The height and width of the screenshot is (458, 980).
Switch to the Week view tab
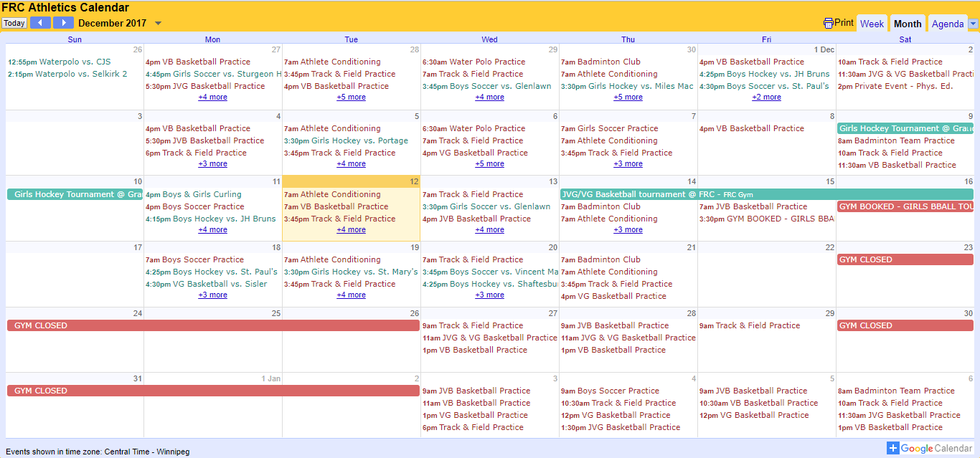pyautogui.click(x=872, y=24)
